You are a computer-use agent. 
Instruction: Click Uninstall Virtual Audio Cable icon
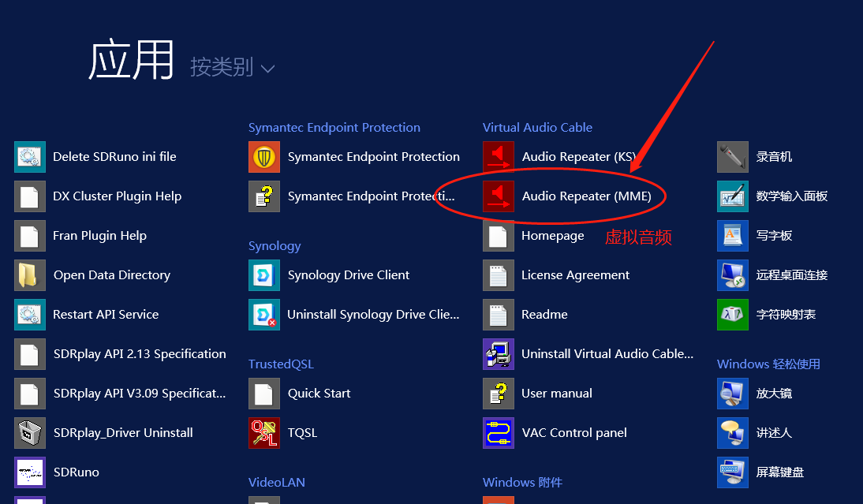(499, 354)
